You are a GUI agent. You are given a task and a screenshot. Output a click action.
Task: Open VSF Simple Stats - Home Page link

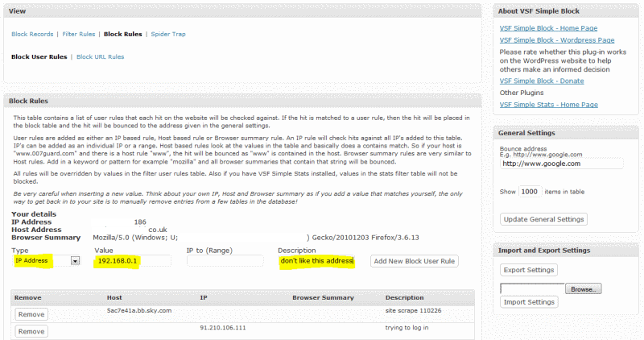(x=549, y=105)
